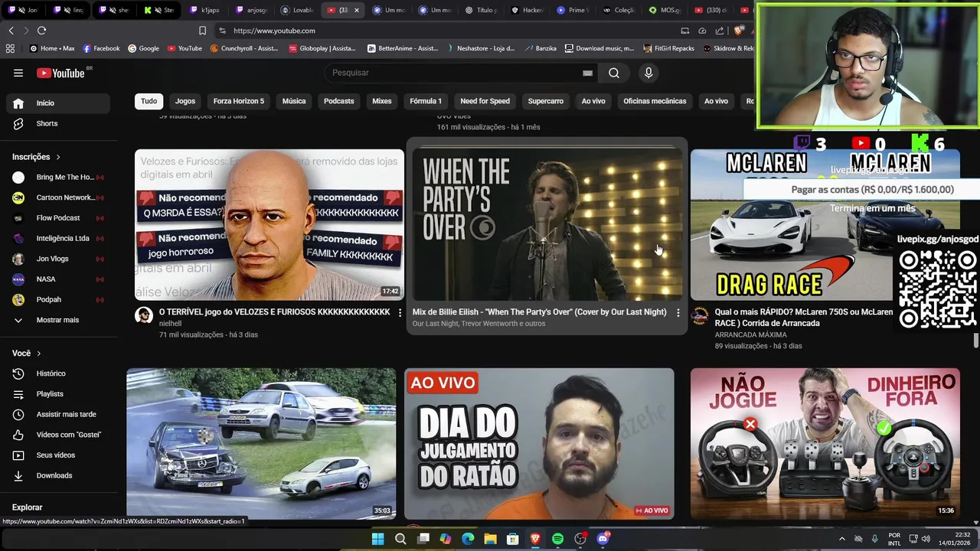Open Seus vídeos in the sidebar
Image resolution: width=980 pixels, height=551 pixels.
[x=58, y=455]
